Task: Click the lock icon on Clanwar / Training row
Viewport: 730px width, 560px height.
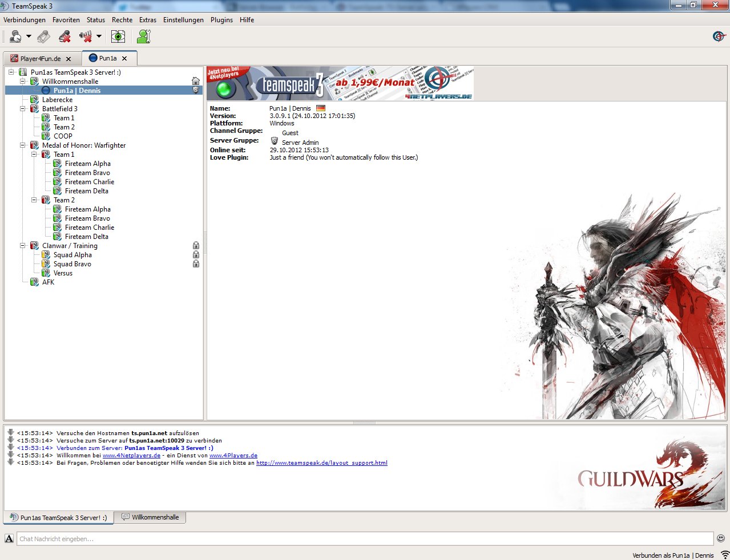Action: [x=196, y=246]
